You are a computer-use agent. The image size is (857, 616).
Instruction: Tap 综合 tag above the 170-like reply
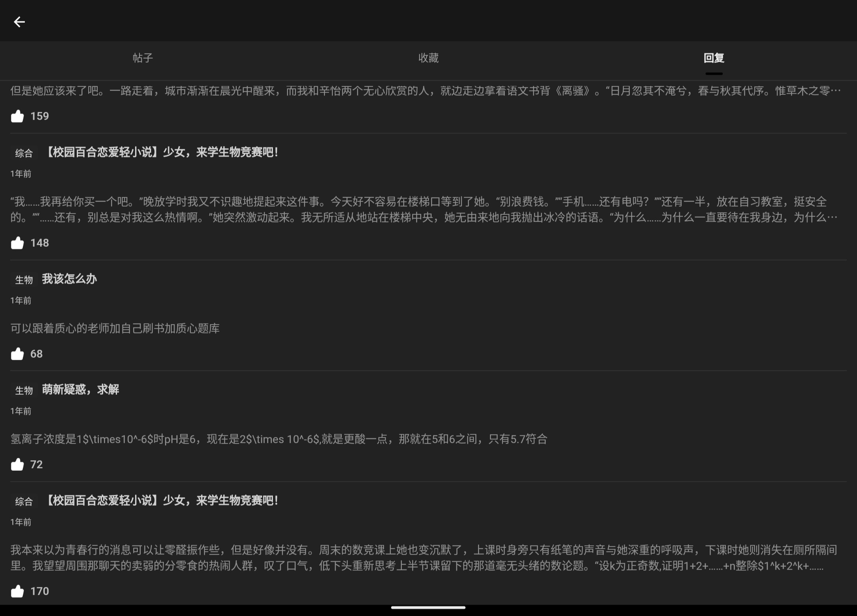(24, 501)
